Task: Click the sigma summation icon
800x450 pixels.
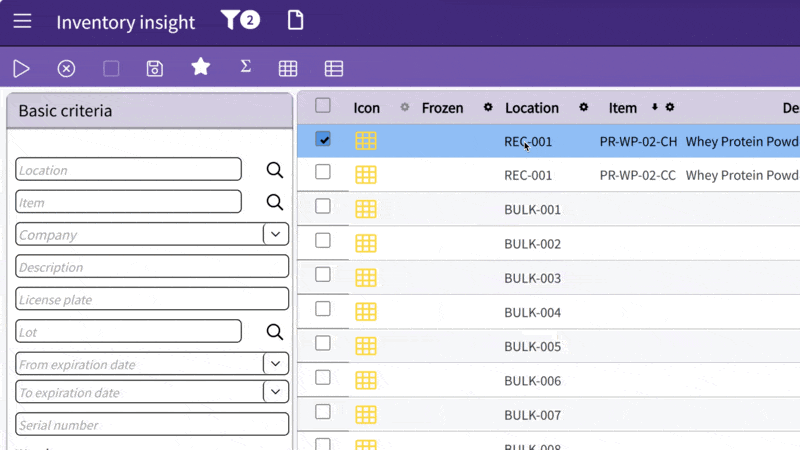Action: point(245,67)
